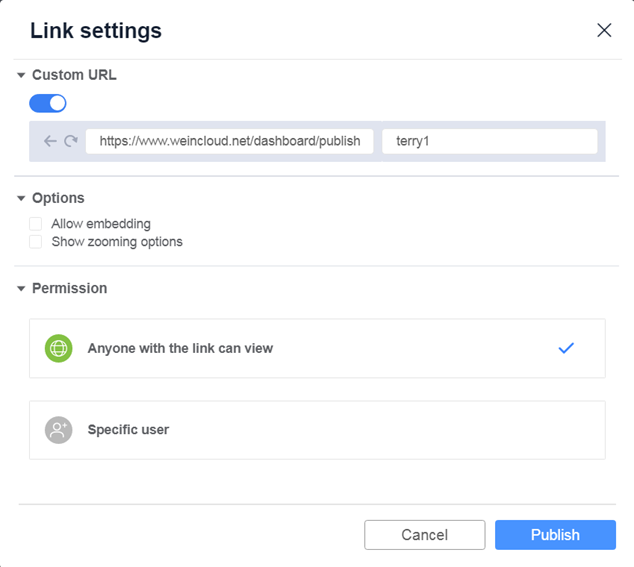Click the blue checkmark icon
Image resolution: width=634 pixels, height=567 pixels.
pos(566,348)
